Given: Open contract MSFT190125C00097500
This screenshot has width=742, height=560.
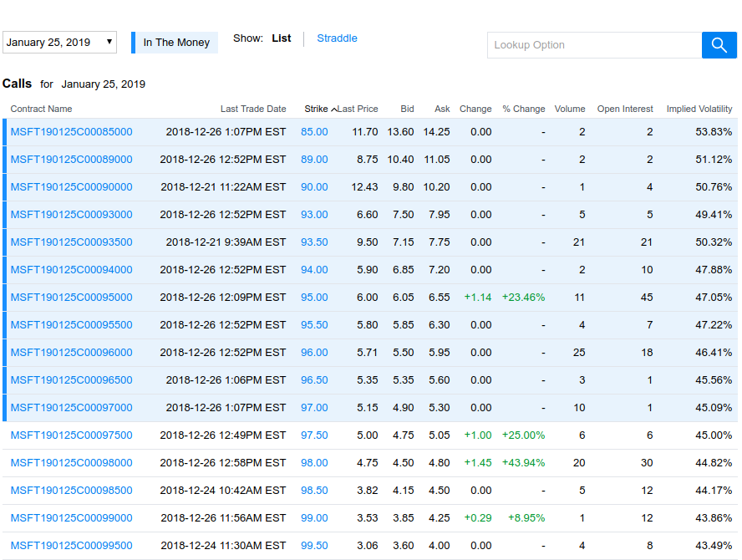Looking at the screenshot, I should click(72, 435).
